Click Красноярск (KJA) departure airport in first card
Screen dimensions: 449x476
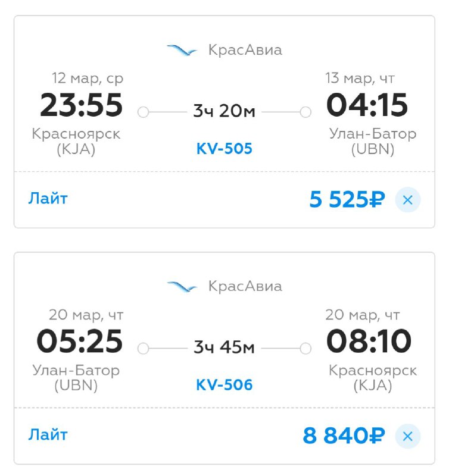[76, 141]
